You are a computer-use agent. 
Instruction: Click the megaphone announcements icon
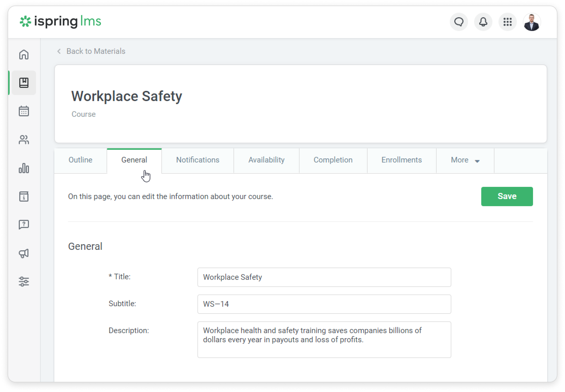pos(24,253)
